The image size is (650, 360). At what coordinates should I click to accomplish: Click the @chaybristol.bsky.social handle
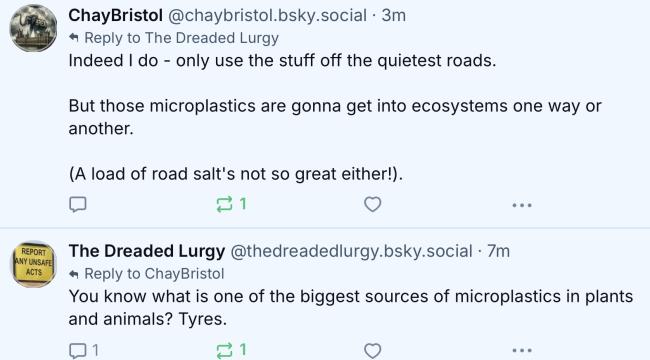(x=267, y=16)
